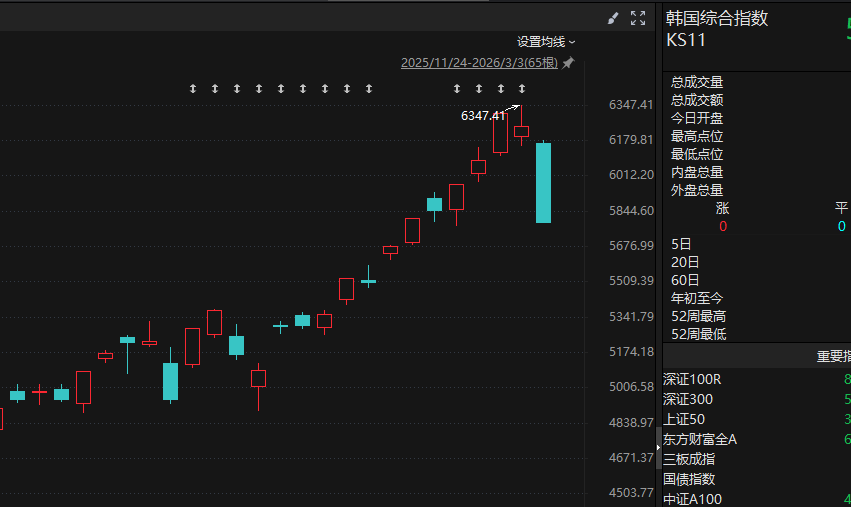Click the rightmost event marker arrow above the chart
Image resolution: width=851 pixels, height=507 pixels.
pos(521,89)
